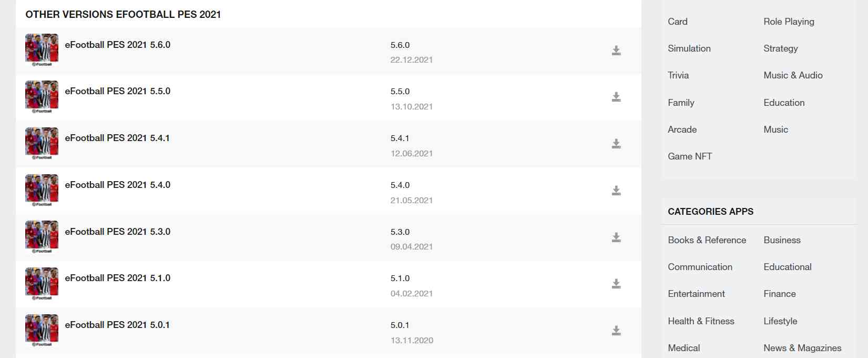
Task: Download the 5.4.1 version released 12.06.2021
Action: coord(616,144)
